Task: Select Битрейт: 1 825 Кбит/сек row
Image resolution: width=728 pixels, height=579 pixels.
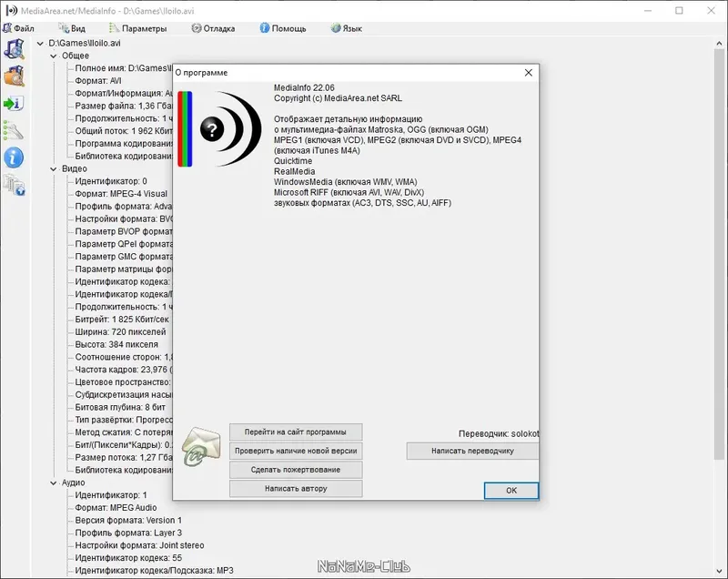Action: (x=122, y=320)
